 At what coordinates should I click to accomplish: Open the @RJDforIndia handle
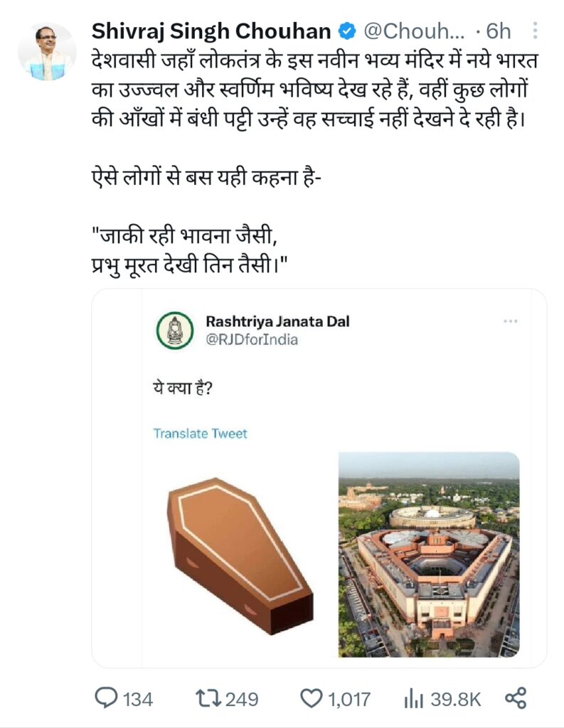click(252, 340)
